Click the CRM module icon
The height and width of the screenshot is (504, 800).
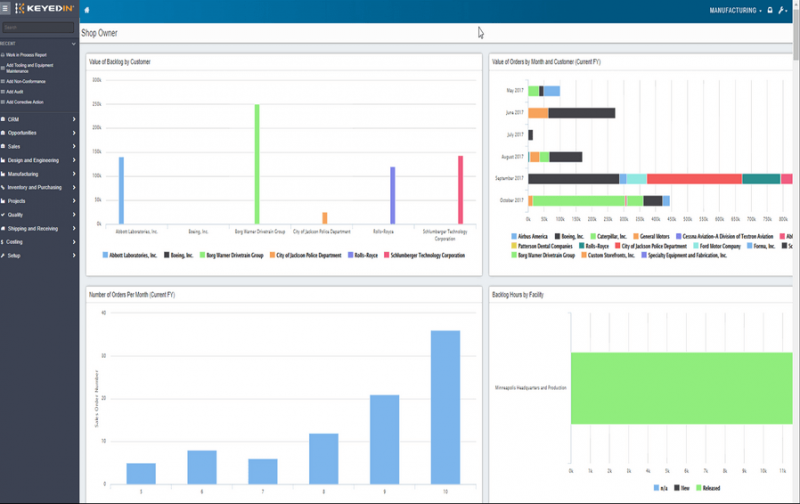(x=3, y=119)
